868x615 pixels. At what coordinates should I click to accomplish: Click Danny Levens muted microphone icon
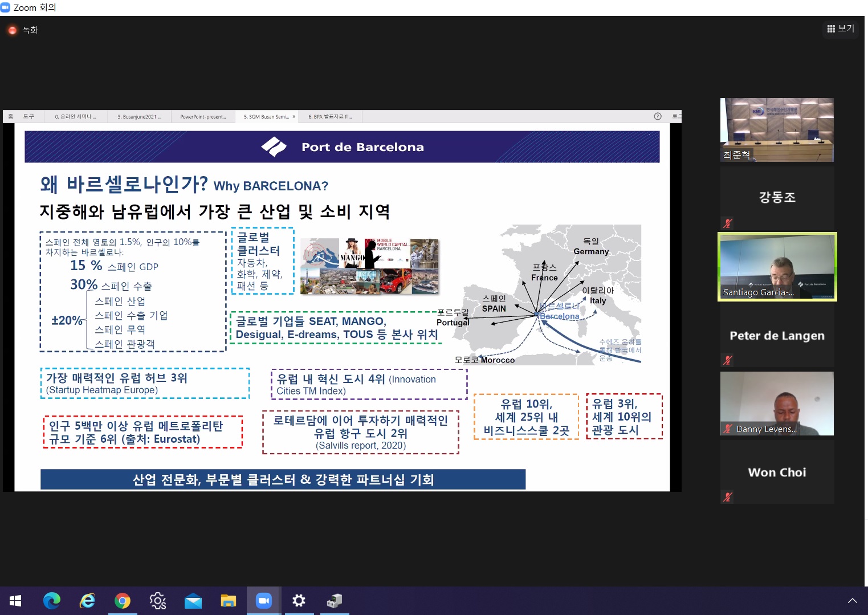point(728,429)
